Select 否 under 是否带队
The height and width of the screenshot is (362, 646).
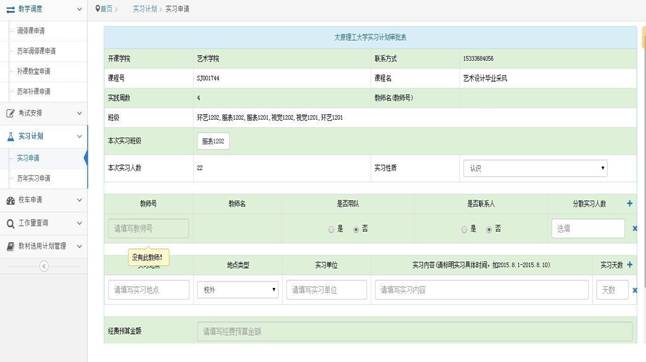[356, 229]
